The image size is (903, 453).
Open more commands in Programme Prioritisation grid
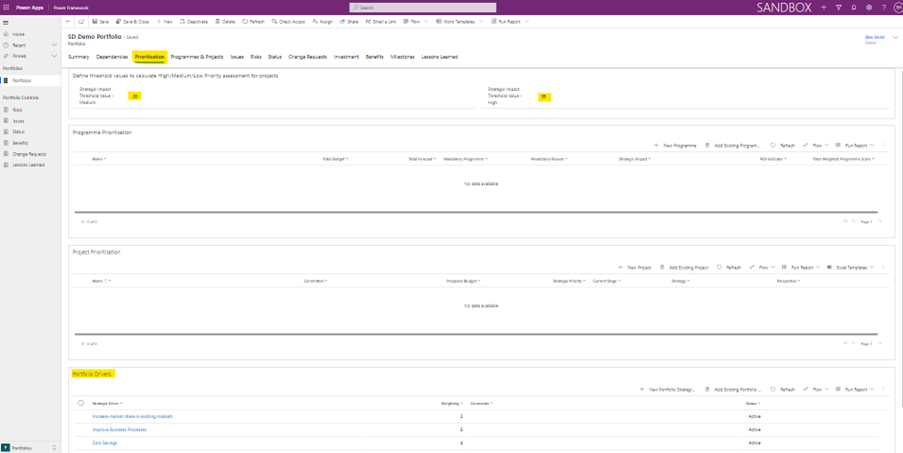pyautogui.click(x=883, y=146)
